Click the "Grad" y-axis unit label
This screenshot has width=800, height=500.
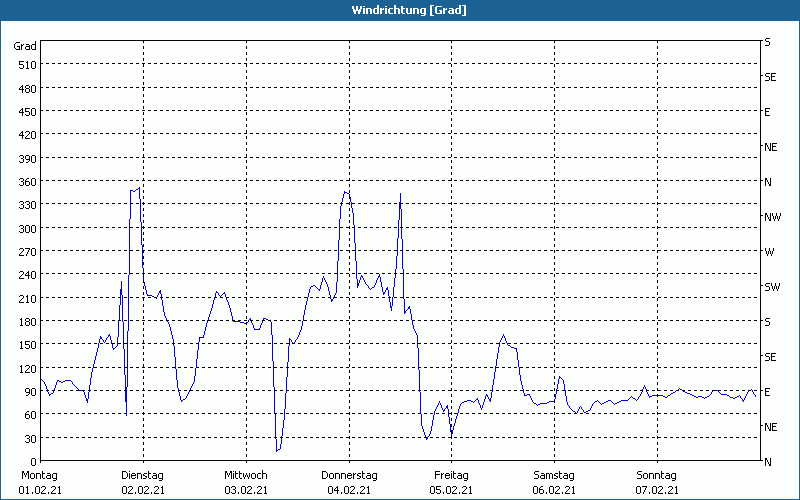click(24, 46)
